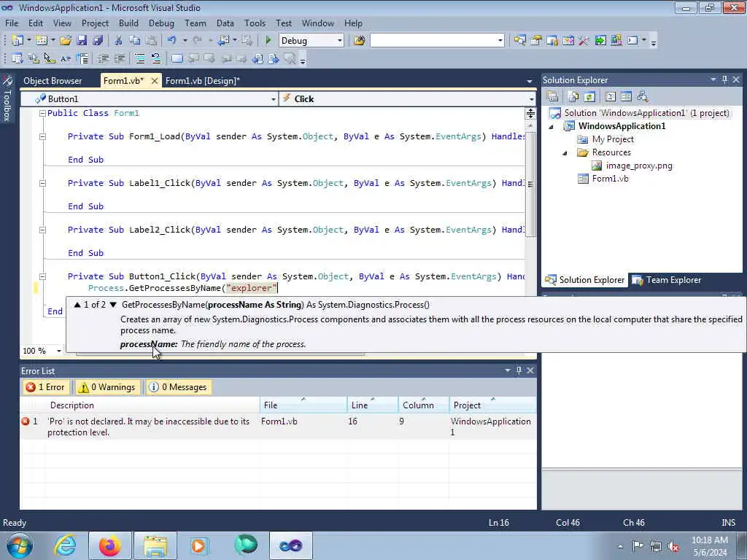Open Solution Explorer from the main toolbar icon
Screen dimensions: 747x560
519,41
